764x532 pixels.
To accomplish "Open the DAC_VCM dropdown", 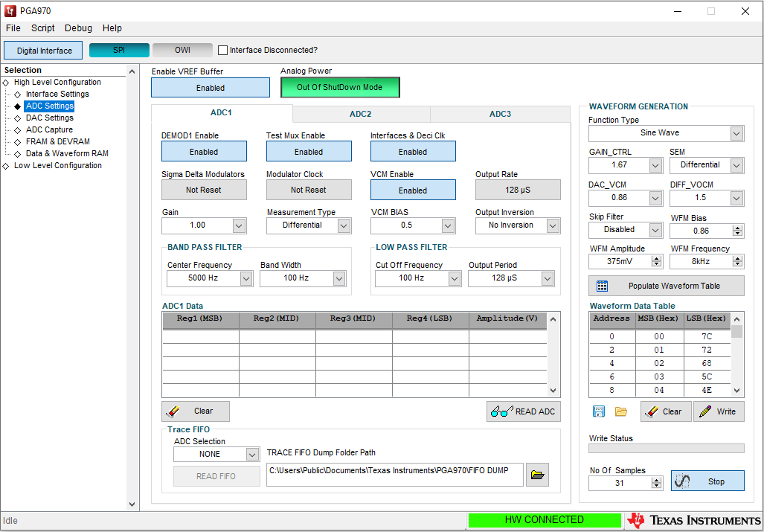I will click(x=655, y=198).
